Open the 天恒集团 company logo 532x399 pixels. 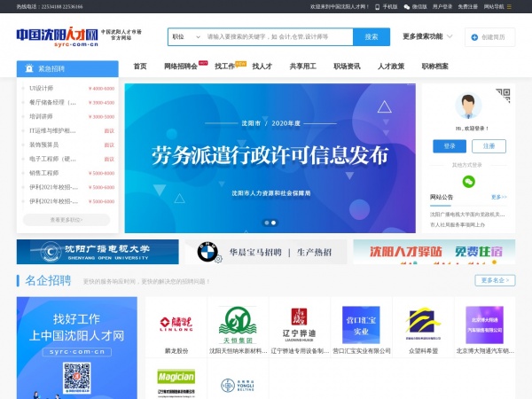(238, 325)
